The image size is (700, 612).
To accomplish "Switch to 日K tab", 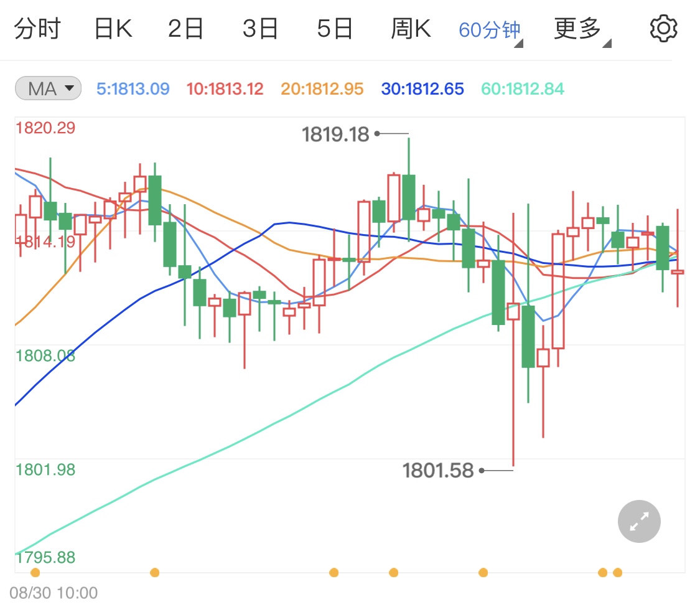I will pos(113,29).
